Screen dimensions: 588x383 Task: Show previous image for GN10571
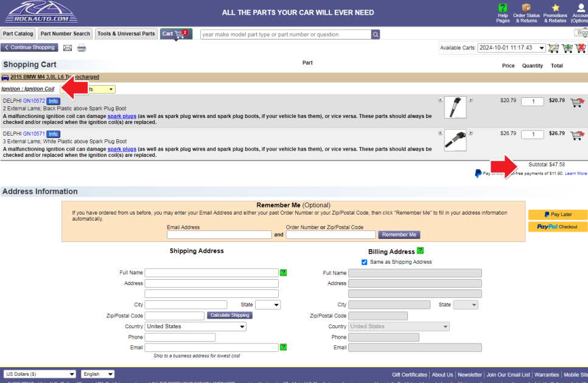[x=441, y=133]
